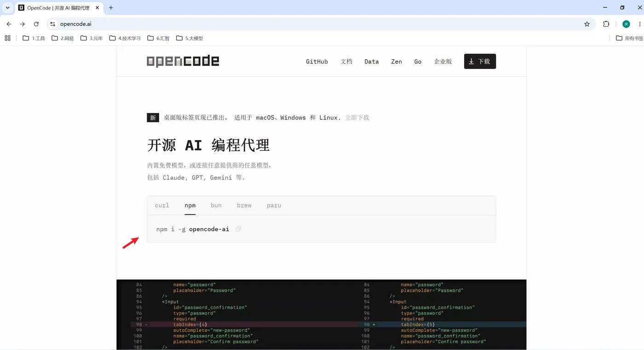Open the Extensions puzzle icon
This screenshot has height=350, width=644.
(606, 24)
